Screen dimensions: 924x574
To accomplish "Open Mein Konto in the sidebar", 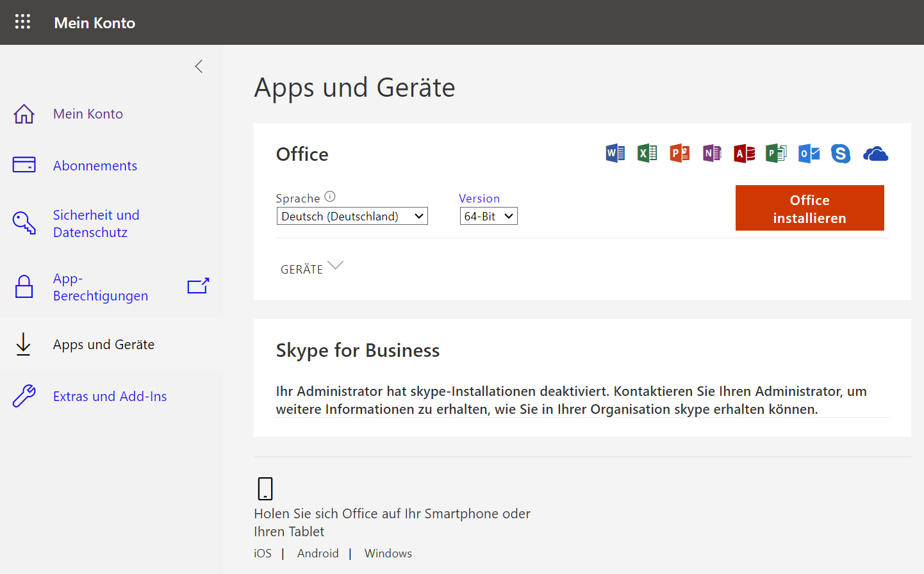I will coord(88,114).
